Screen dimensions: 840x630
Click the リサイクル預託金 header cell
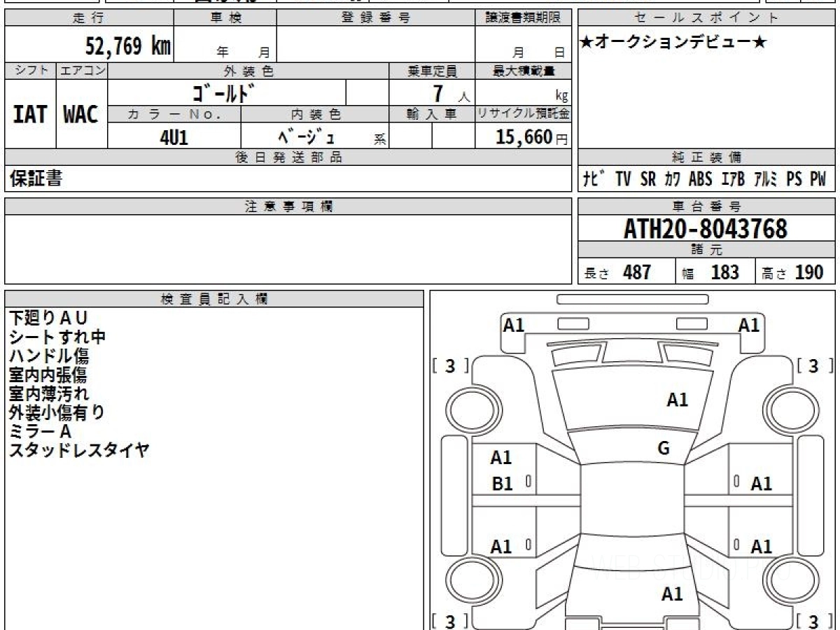coord(524,113)
